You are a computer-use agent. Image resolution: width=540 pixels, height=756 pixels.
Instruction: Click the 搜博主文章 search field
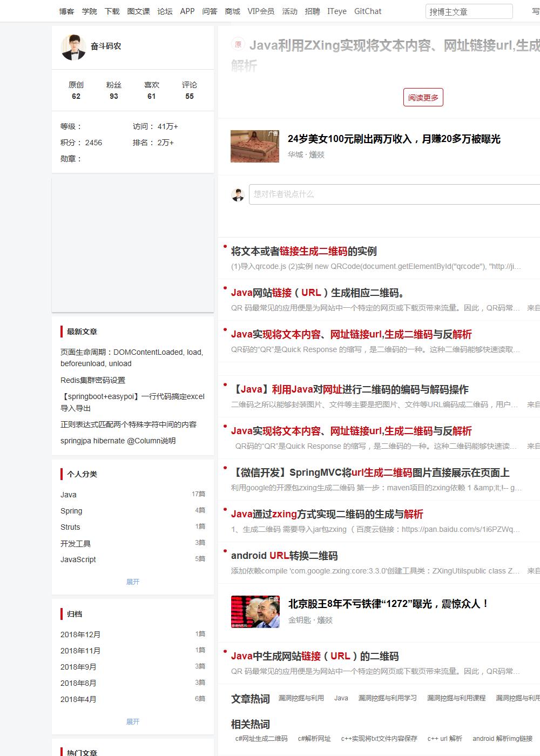click(468, 11)
